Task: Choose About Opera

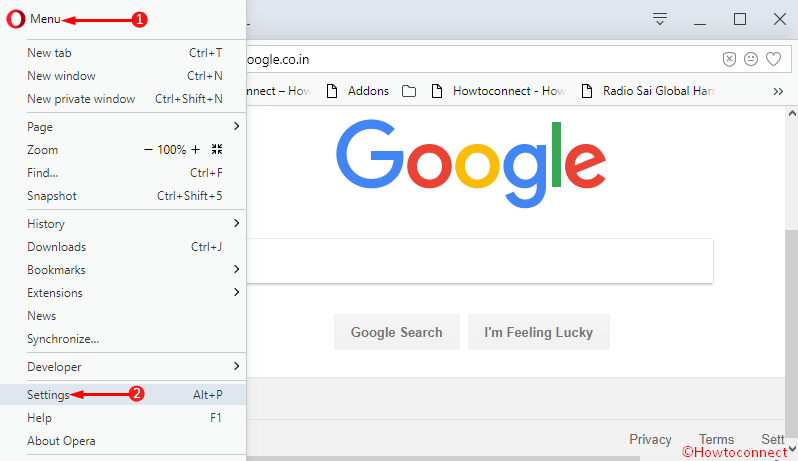Action: [123, 441]
